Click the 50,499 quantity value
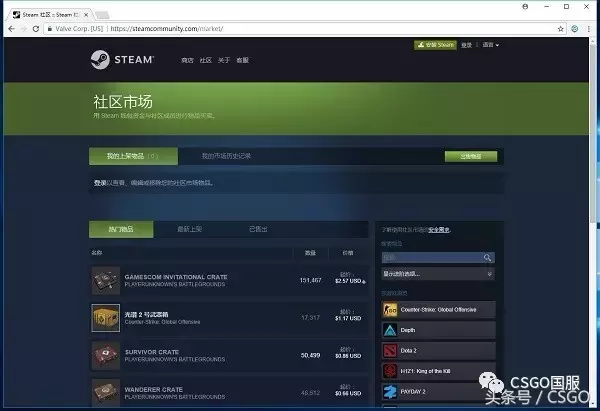The width and height of the screenshot is (600, 411). (310, 356)
